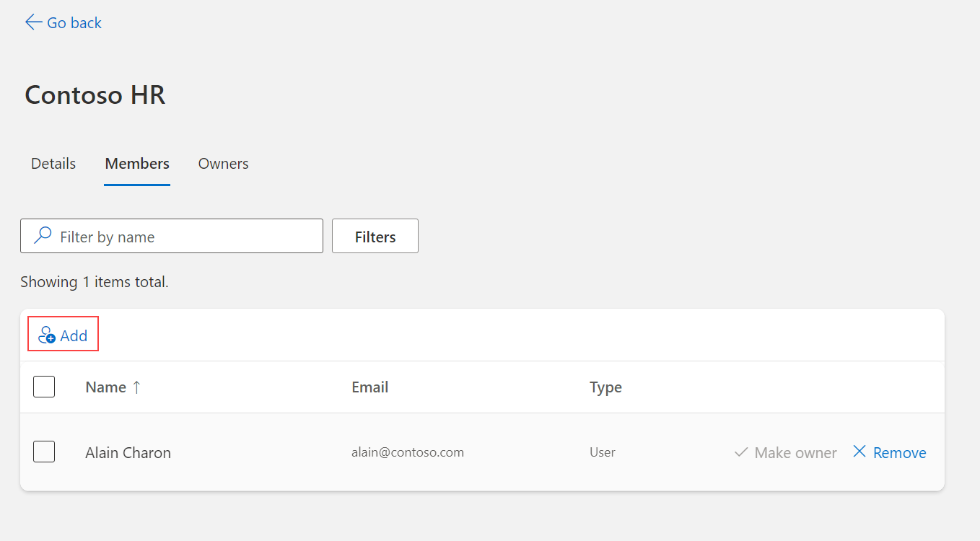The width and height of the screenshot is (980, 541).
Task: Open the Owners tab
Action: [222, 164]
